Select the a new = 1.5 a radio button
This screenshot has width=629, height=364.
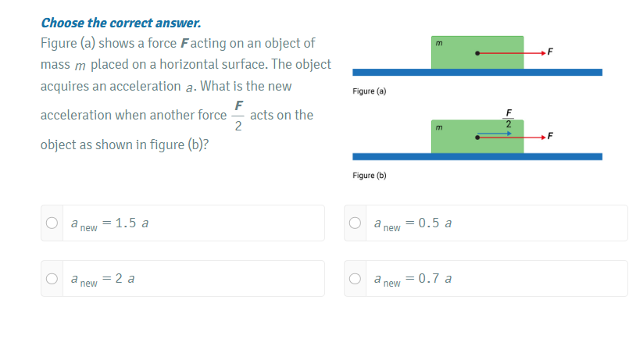(52, 223)
